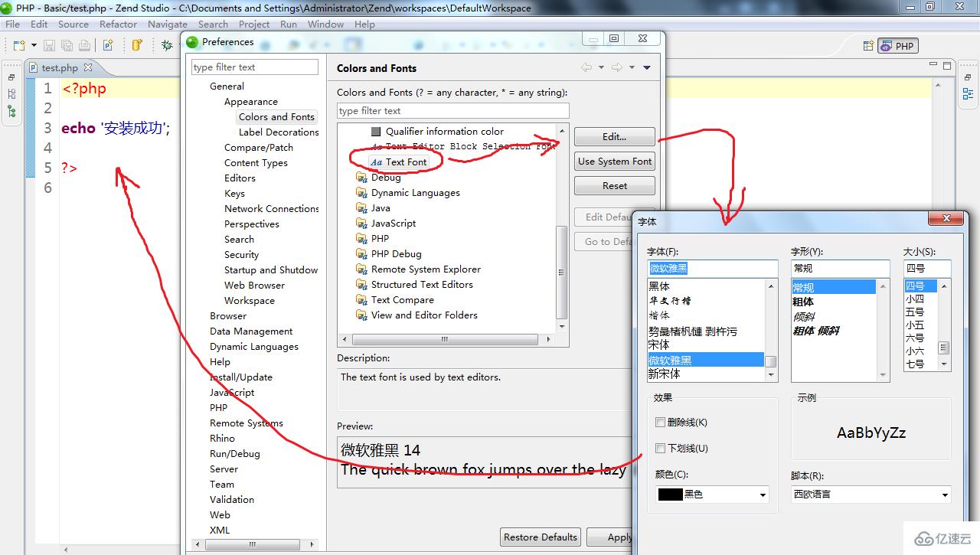Click the JavaScript folder icon in Colors and Fonts
The height and width of the screenshot is (555, 980).
tap(361, 223)
